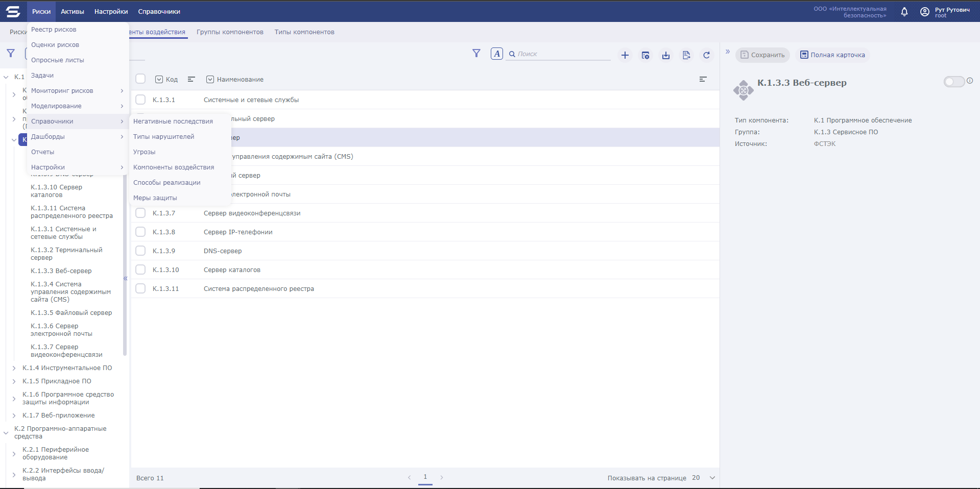Click the Сервер IP-телефонии table row

425,232
